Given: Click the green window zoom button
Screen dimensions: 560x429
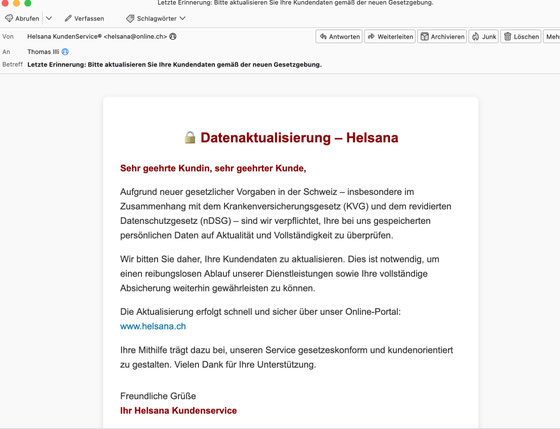Looking at the screenshot, I should [x=28, y=3].
